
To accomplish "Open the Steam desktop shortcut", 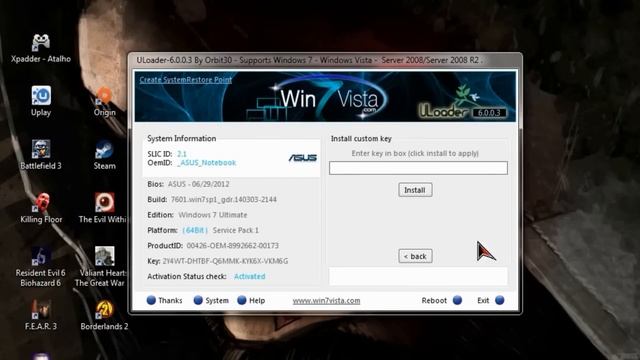I will click(104, 155).
